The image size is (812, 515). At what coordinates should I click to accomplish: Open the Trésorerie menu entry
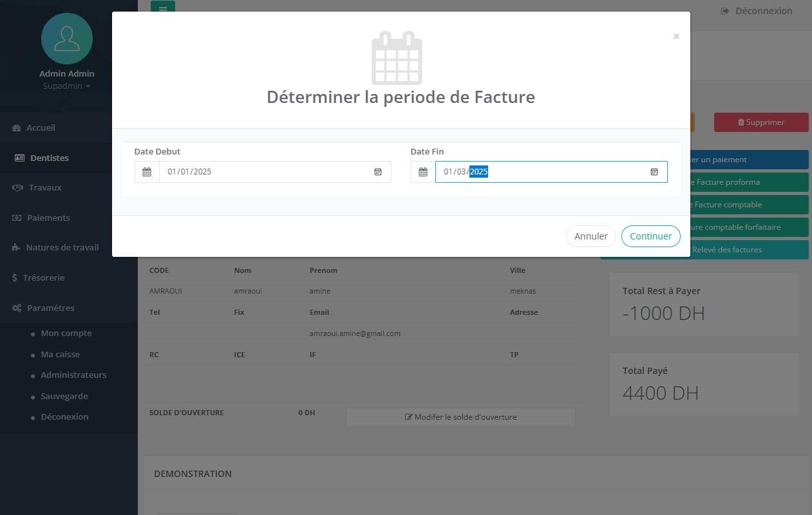pyautogui.click(x=43, y=277)
